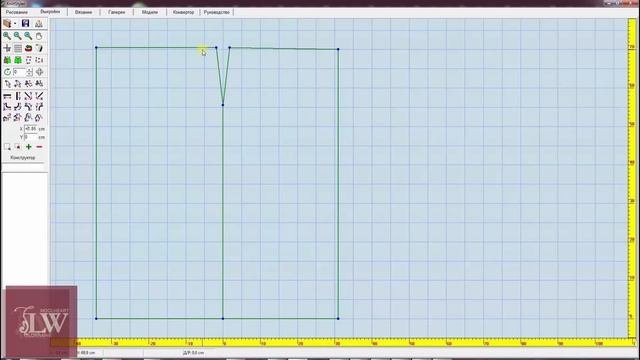Select the bottom center node of pattern

pos(223,318)
